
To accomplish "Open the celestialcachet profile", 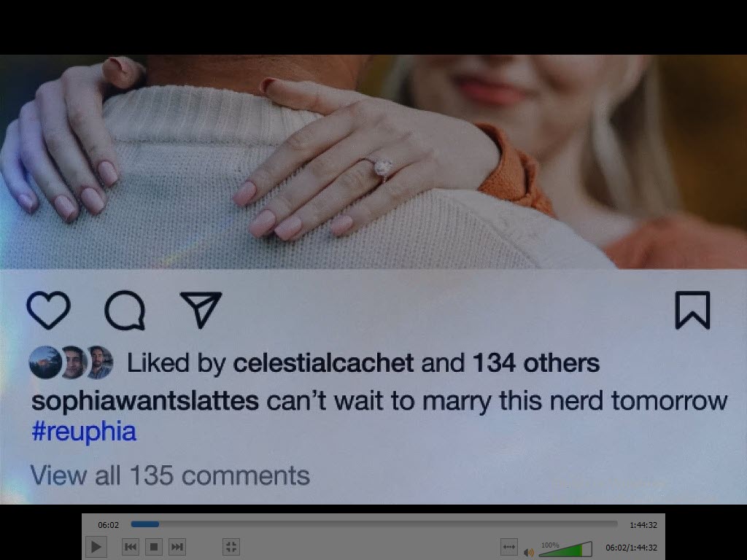I will click(323, 363).
